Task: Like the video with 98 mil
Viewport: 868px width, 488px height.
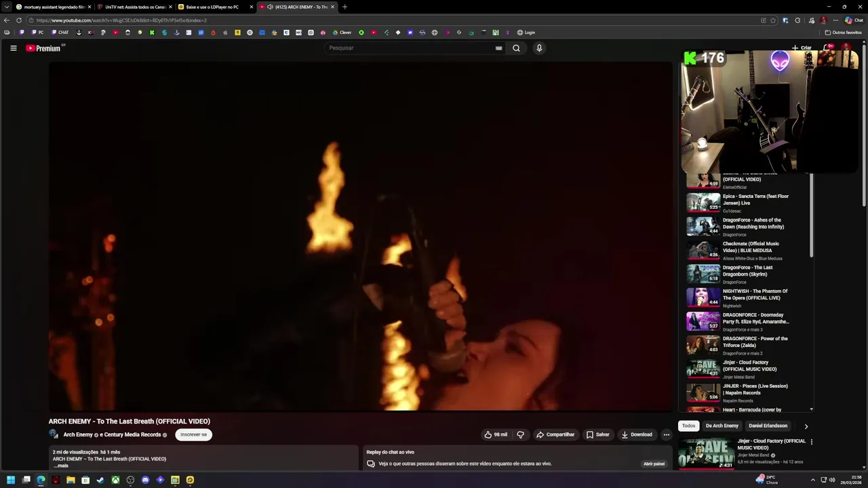Action: click(496, 434)
